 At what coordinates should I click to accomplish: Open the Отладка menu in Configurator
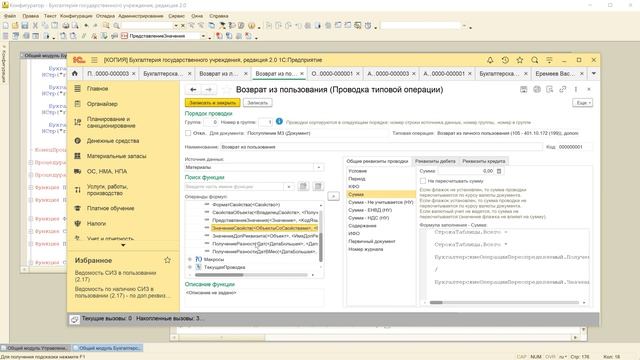pyautogui.click(x=105, y=16)
